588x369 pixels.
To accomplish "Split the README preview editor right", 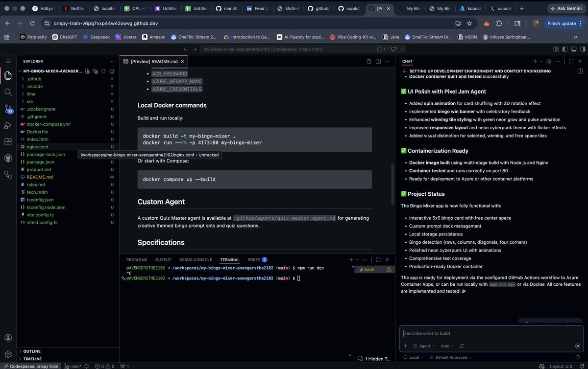I will [x=378, y=61].
